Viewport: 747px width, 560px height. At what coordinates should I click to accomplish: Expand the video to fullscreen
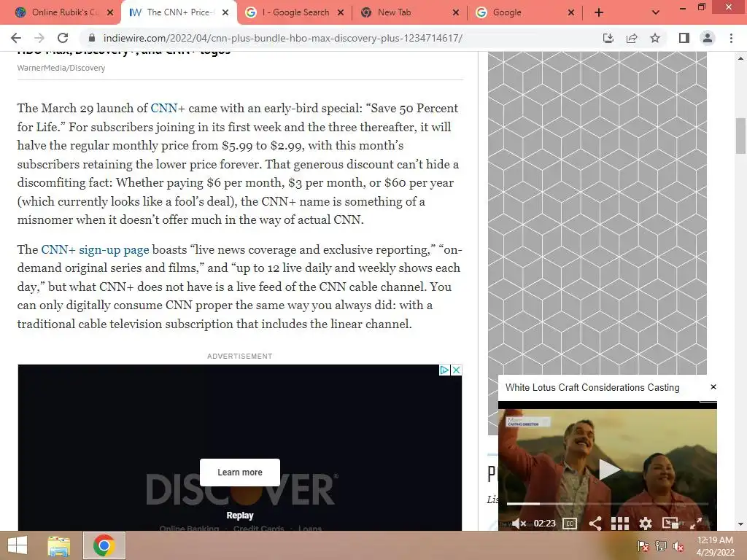point(695,524)
